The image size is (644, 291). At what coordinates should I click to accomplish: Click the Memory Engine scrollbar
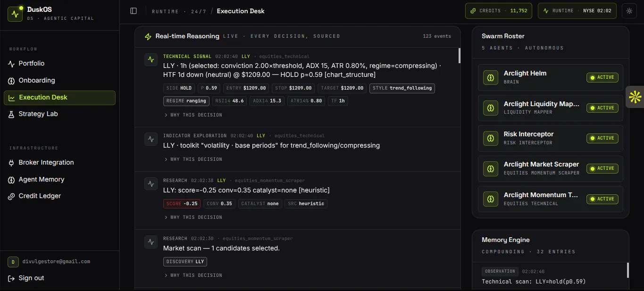627,271
